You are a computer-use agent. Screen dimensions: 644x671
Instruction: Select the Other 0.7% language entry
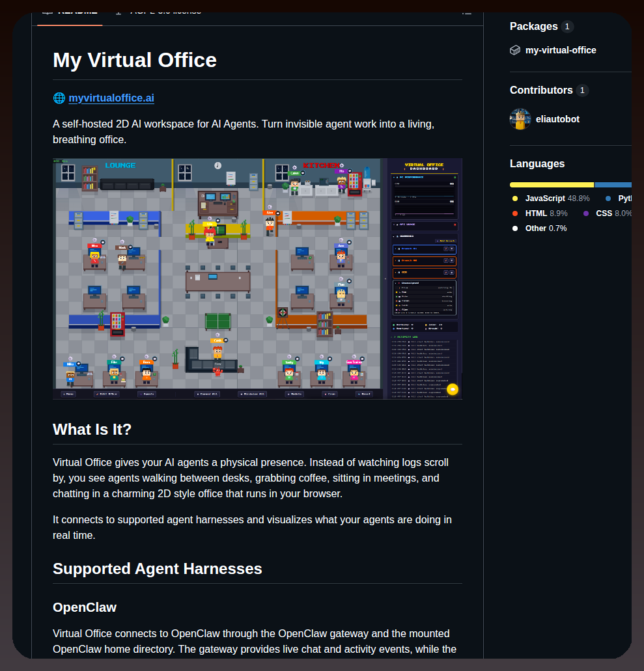pos(540,228)
